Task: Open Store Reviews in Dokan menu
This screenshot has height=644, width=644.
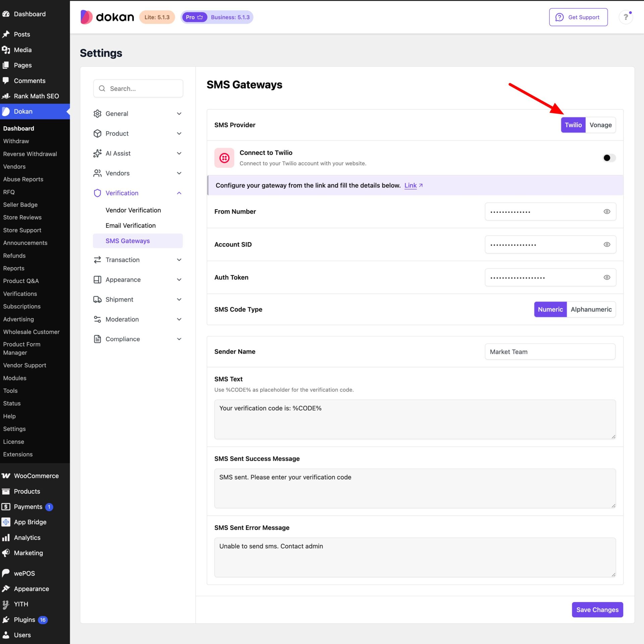Action: coord(22,217)
